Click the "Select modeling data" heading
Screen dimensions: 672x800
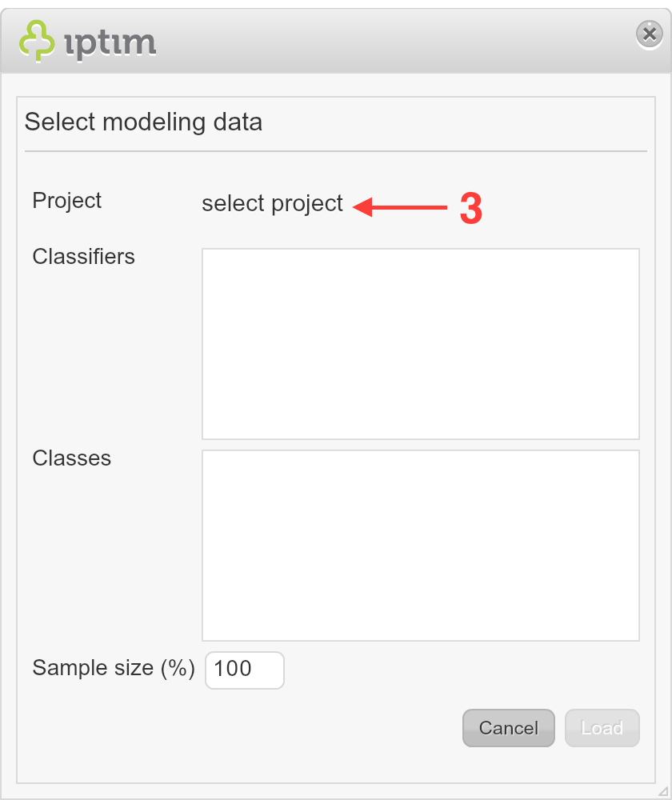pyautogui.click(x=143, y=122)
